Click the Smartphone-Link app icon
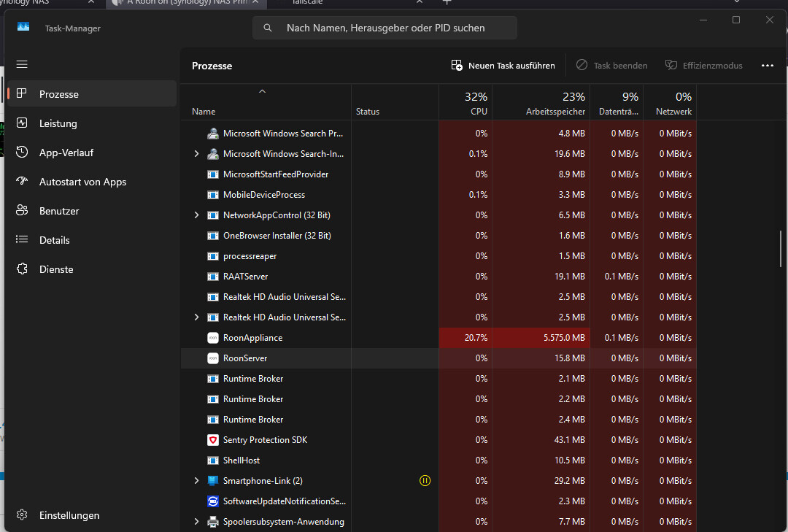The width and height of the screenshot is (788, 532). (x=213, y=481)
